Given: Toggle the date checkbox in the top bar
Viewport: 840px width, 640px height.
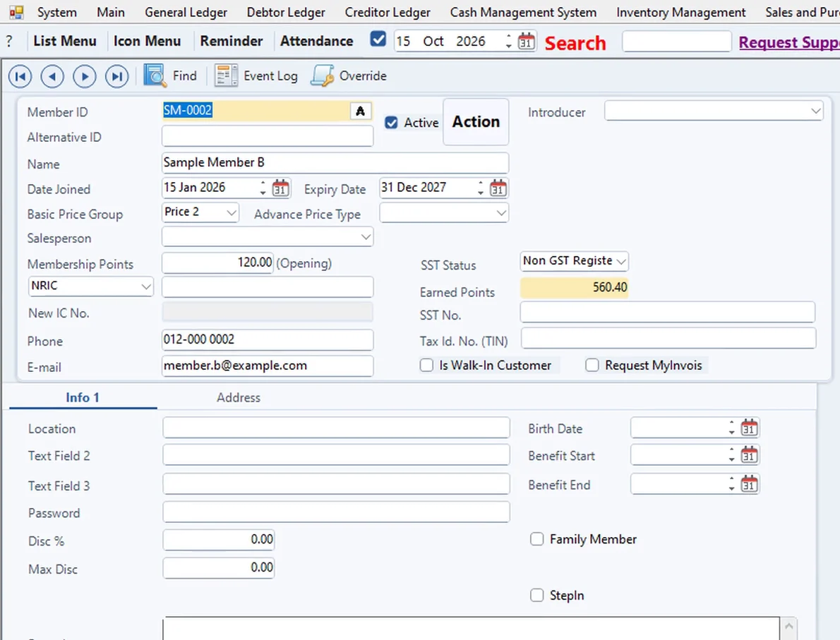Looking at the screenshot, I should pyautogui.click(x=378, y=39).
